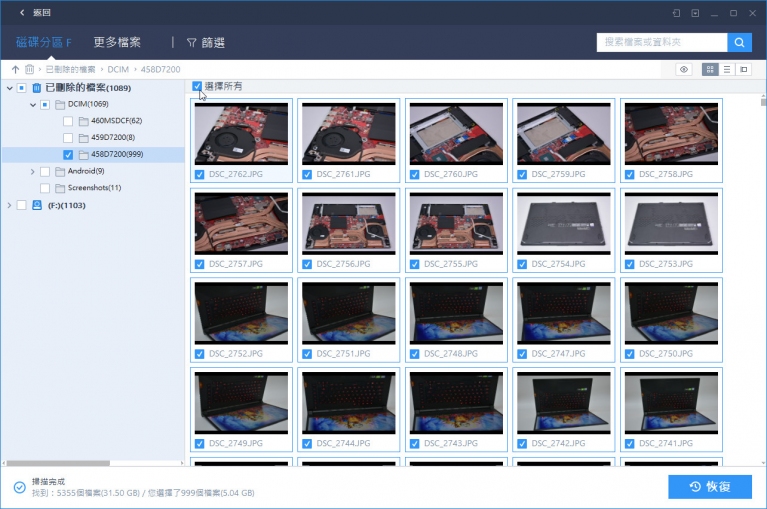Check the 460MSDCF folder checkbox
This screenshot has width=767, height=509.
68,121
